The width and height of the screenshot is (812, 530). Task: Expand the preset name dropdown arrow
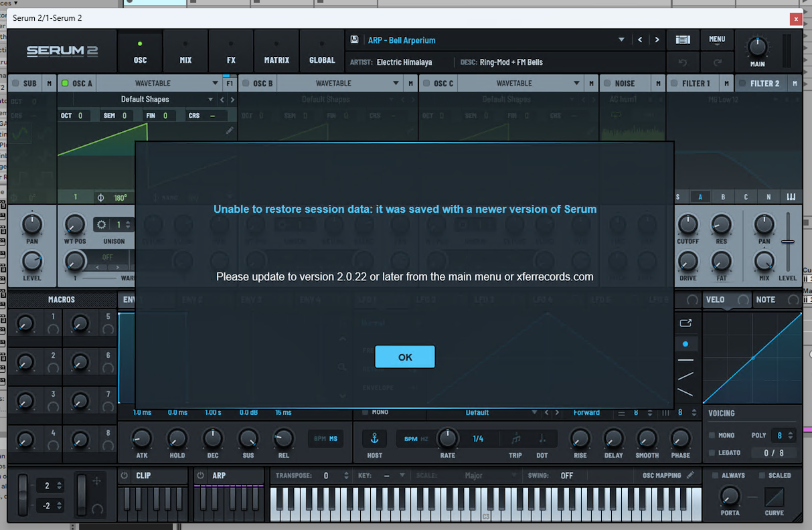pos(621,40)
